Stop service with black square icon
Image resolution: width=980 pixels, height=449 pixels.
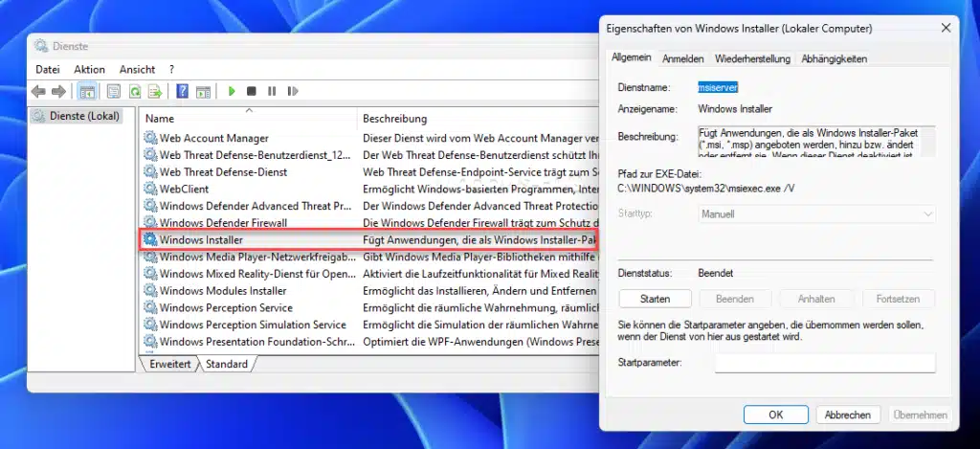click(x=252, y=91)
